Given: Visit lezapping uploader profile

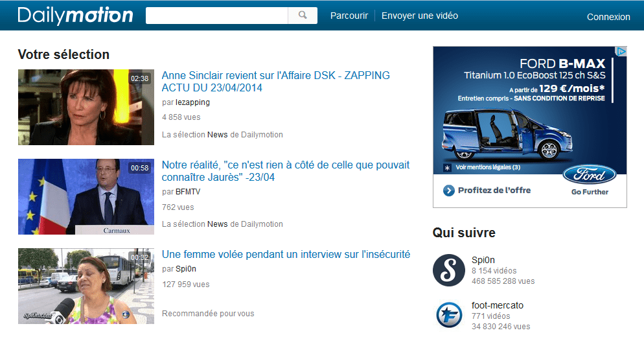Looking at the screenshot, I should [x=192, y=102].
